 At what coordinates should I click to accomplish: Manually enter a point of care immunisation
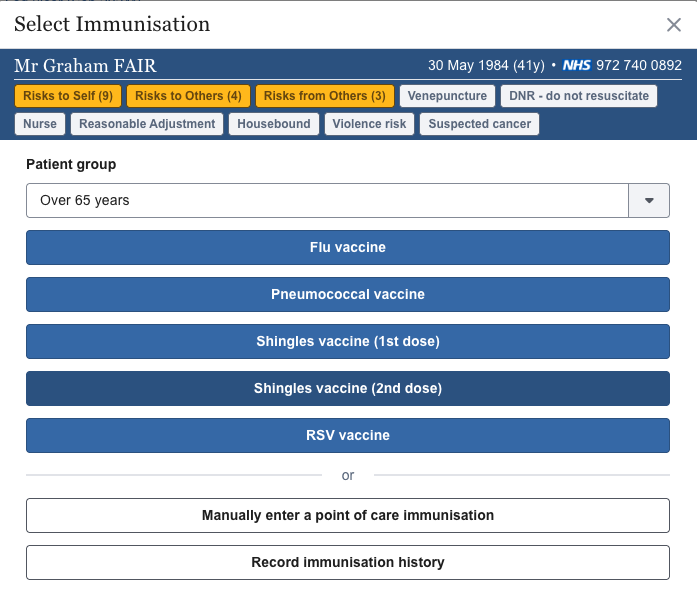pos(348,516)
